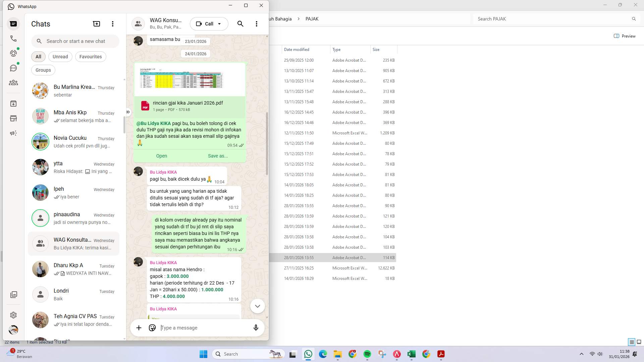
Task: Open Archived chats from the sidebar
Action: (13, 104)
